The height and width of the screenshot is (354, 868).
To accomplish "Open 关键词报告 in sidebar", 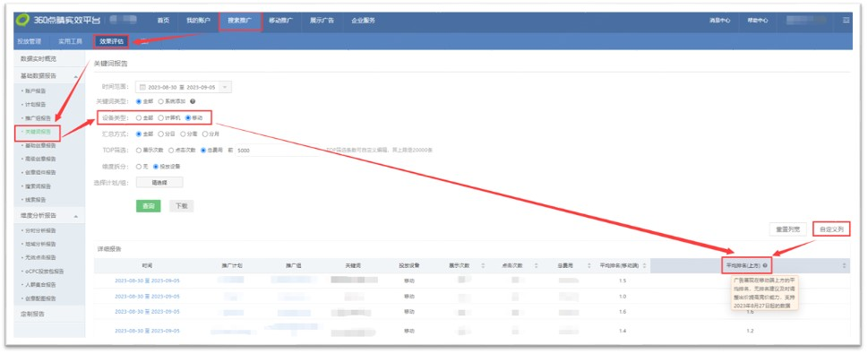I will (38, 132).
